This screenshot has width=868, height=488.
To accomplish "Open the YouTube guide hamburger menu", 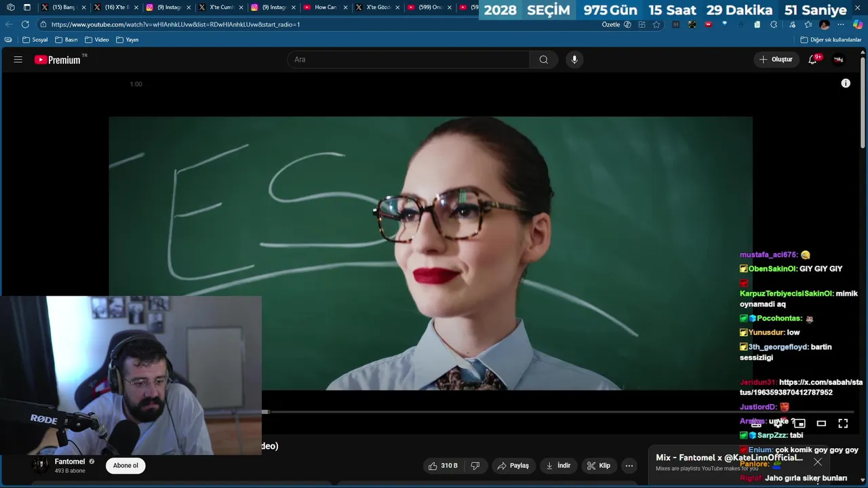I will click(18, 60).
